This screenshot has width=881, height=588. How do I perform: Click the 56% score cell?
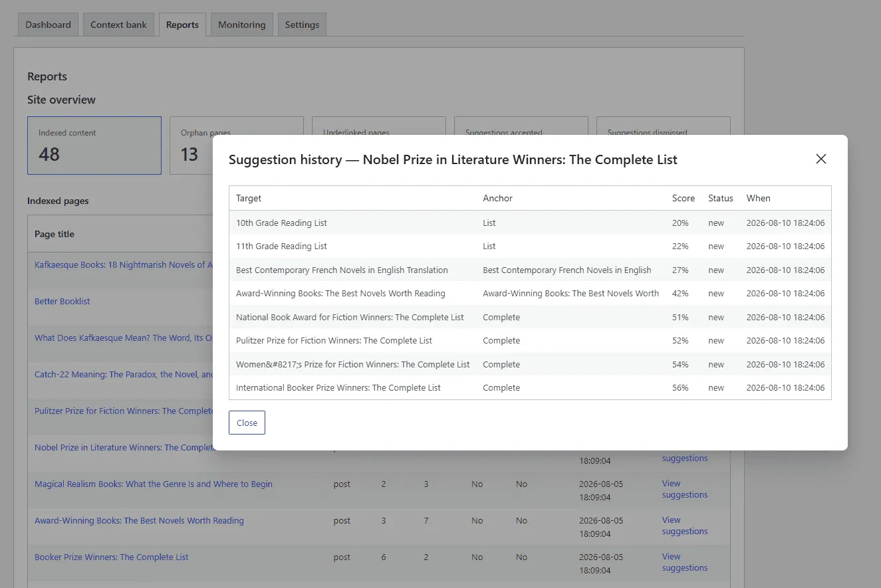tap(680, 387)
